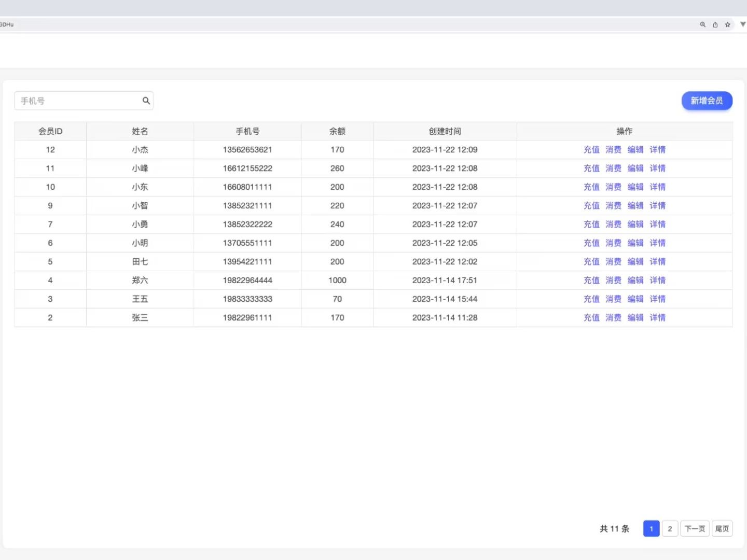
Task: Go to pagination page 2
Action: [670, 528]
